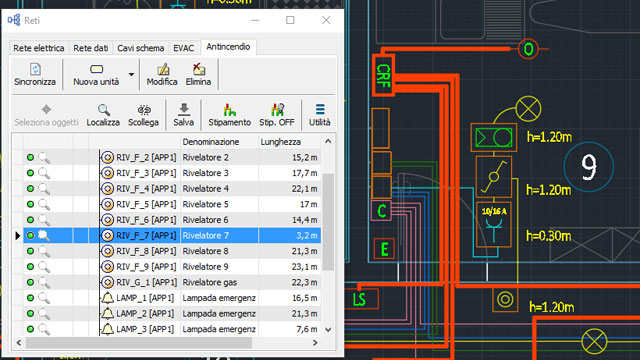640x360 pixels.
Task: Toggle the green status dot for RIV_G_1
Action: (x=30, y=282)
